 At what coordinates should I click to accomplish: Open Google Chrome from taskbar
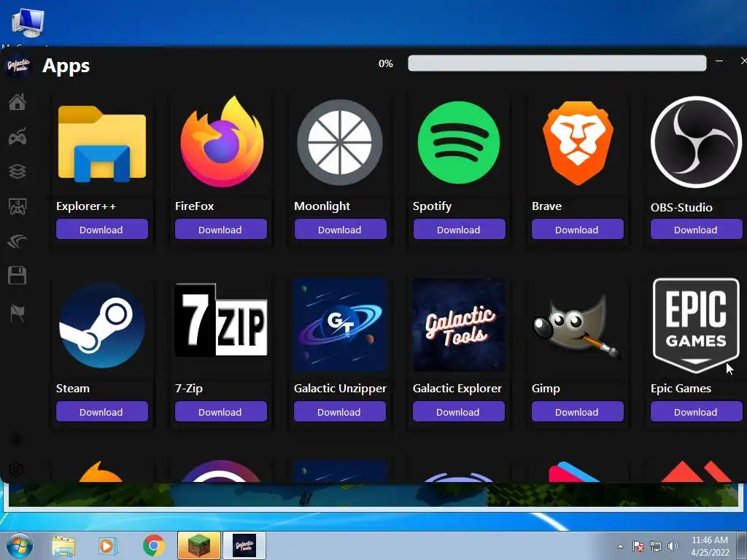point(153,545)
